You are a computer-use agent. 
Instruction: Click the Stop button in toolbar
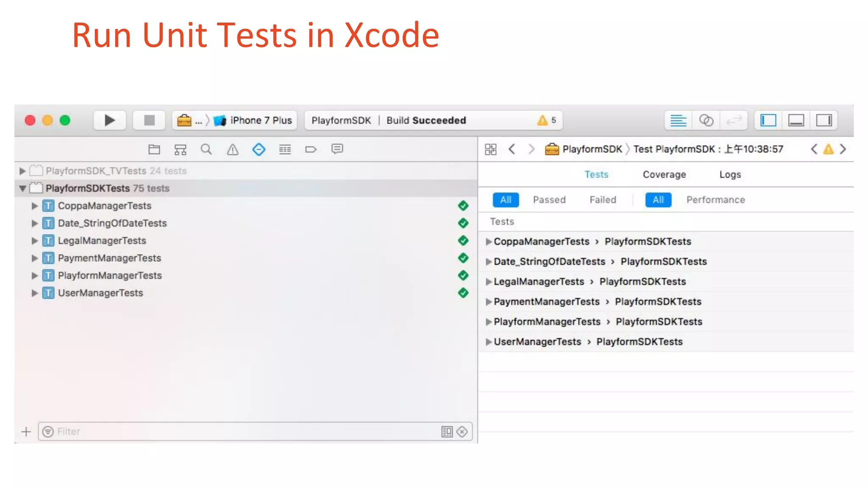pos(149,120)
